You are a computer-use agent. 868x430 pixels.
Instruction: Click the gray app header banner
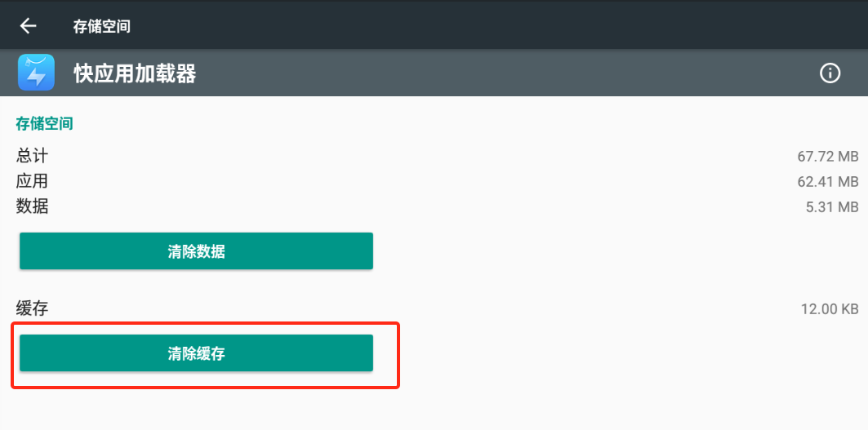click(x=490, y=73)
